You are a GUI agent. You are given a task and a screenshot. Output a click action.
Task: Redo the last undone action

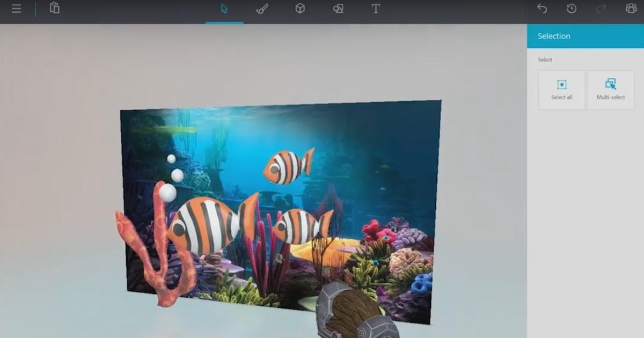click(599, 9)
